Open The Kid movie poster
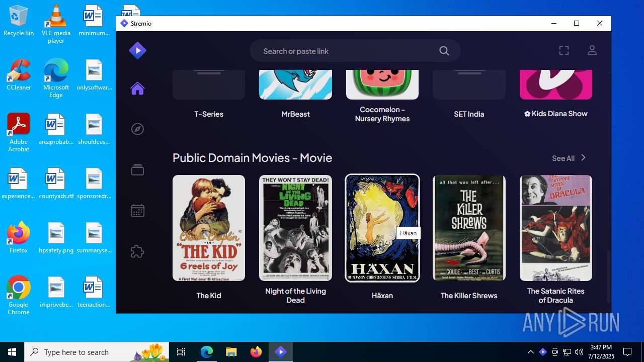 (209, 228)
